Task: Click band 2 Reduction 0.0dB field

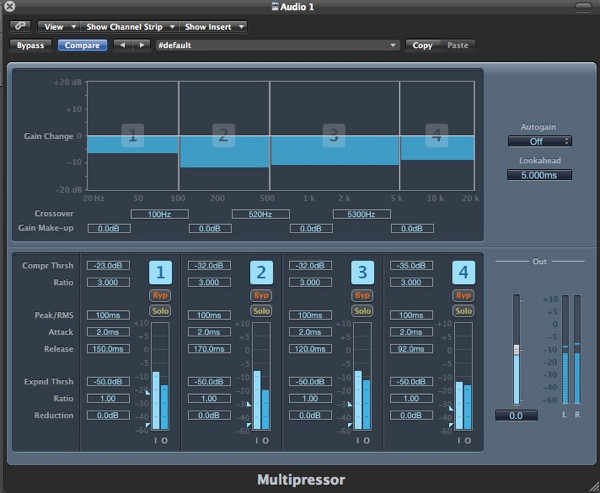Action: 209,415
